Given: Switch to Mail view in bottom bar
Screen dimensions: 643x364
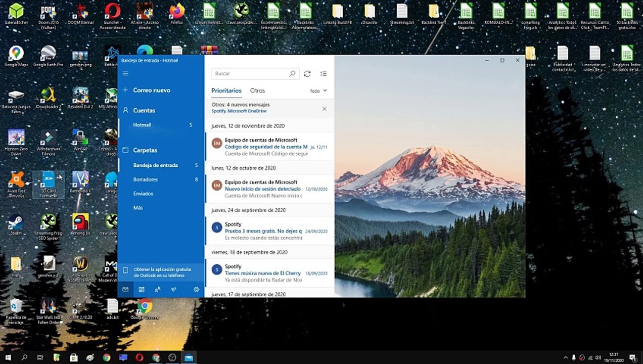Looking at the screenshot, I should click(125, 289).
